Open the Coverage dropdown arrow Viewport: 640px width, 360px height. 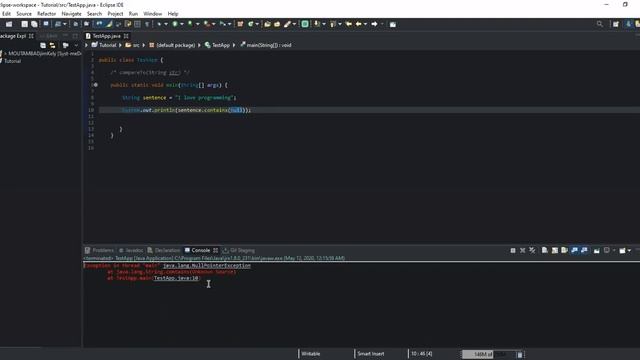coord(198,24)
